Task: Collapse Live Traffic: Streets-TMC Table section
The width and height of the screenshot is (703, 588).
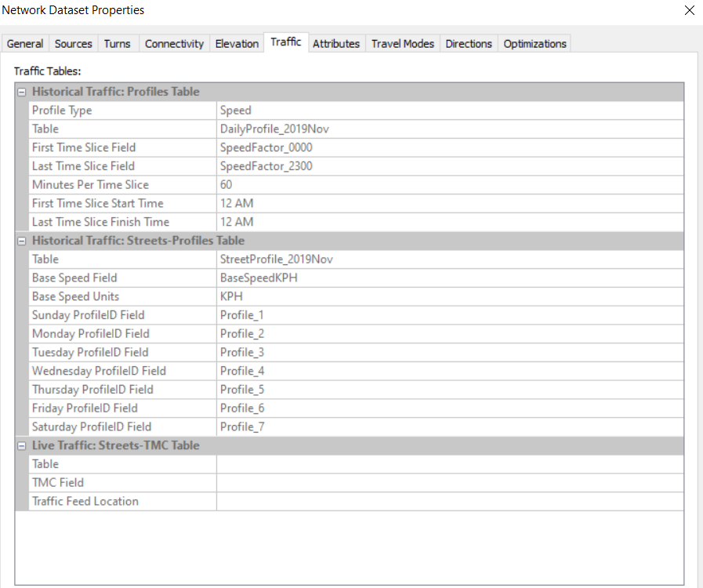Action: (x=21, y=446)
